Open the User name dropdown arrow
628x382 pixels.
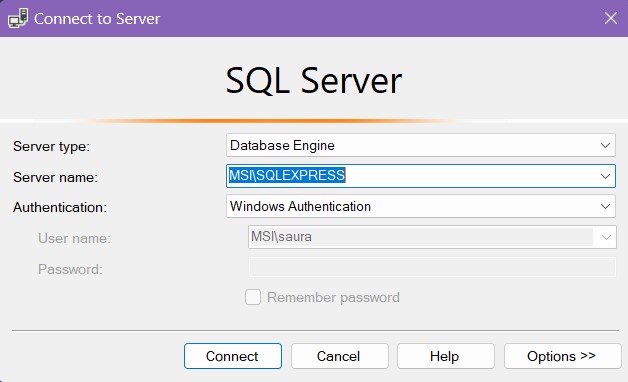[606, 237]
